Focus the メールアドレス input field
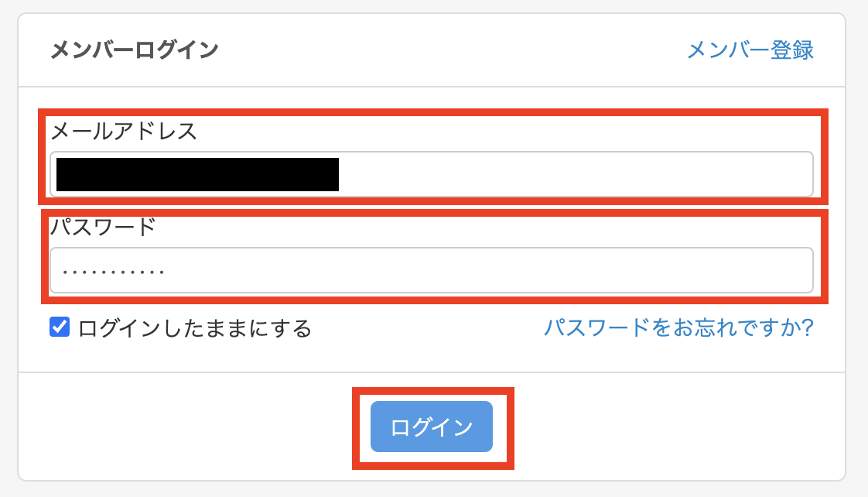 572,174
